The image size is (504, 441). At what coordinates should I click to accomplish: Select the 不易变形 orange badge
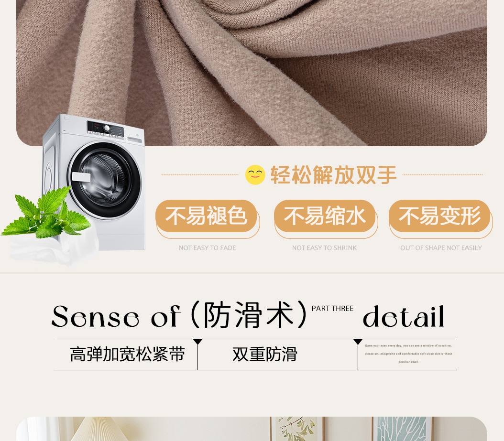click(x=439, y=216)
